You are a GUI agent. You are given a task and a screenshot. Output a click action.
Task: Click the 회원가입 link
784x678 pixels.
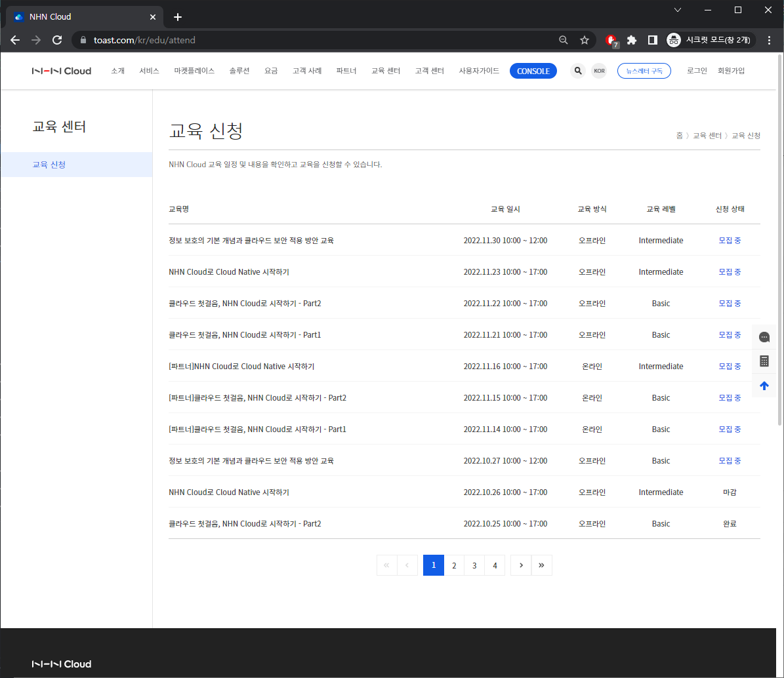[x=731, y=71]
